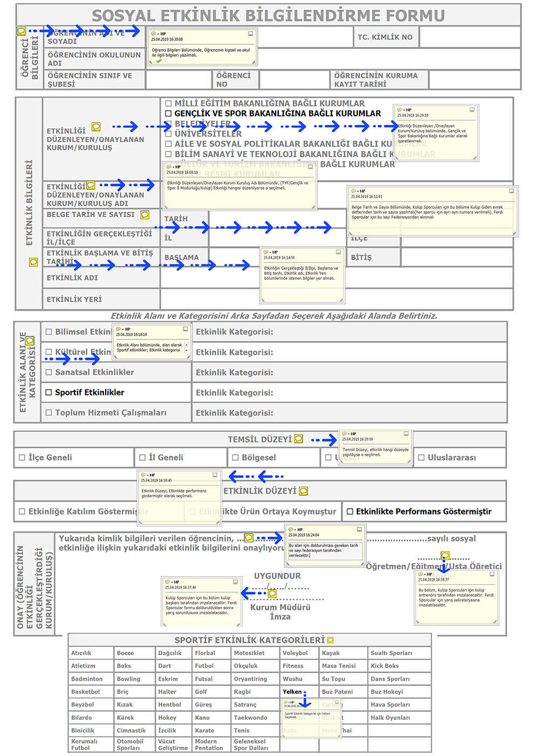This screenshot has height=756, width=535.
Task: Click Etkinlik Kategorisi field in Sportif Etkinlikler row
Action: pyautogui.click(x=349, y=393)
